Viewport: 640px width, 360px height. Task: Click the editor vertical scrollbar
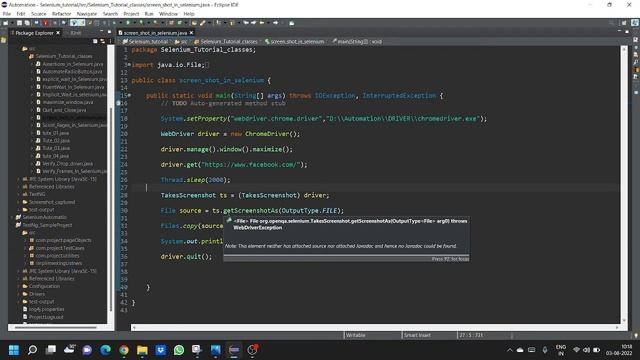624,184
